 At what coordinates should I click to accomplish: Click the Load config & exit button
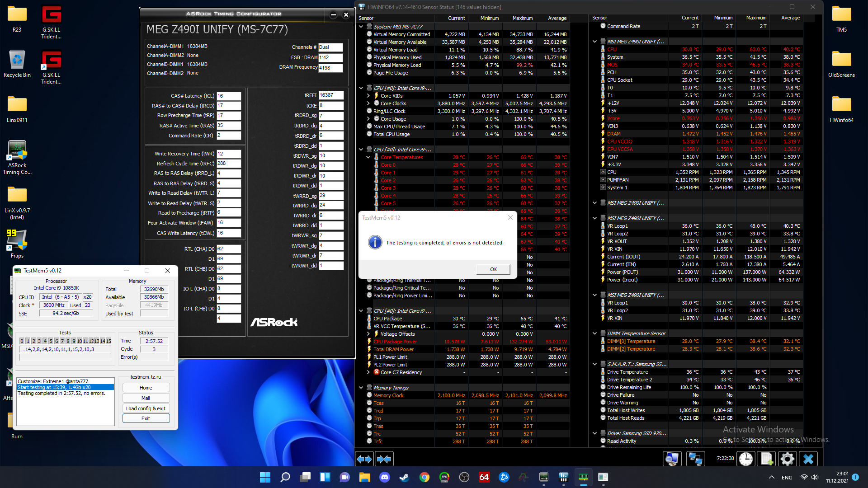tap(146, 408)
